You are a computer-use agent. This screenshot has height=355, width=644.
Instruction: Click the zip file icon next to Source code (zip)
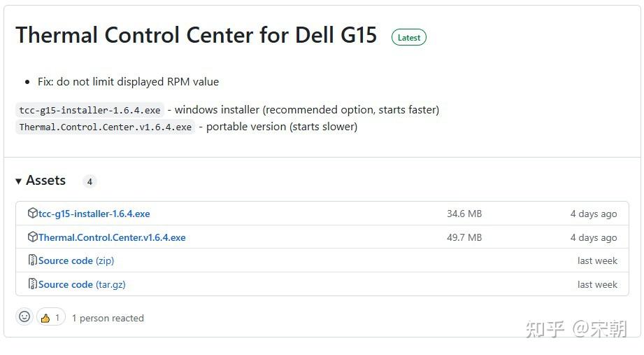(32, 260)
